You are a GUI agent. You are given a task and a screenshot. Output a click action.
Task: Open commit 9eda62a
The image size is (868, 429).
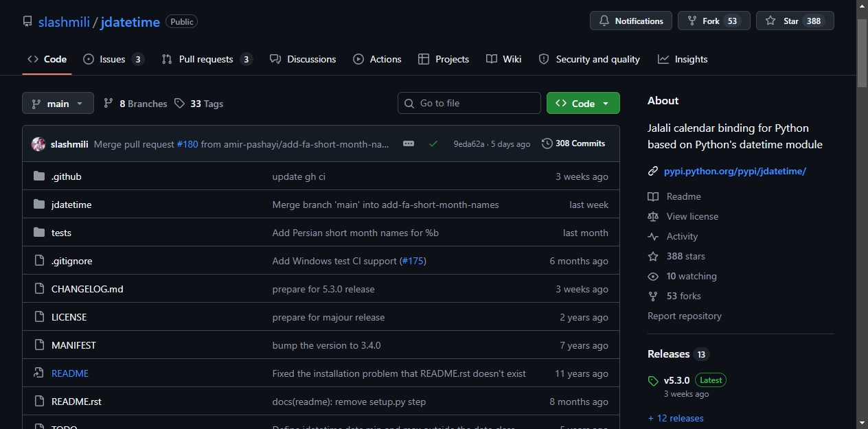point(469,144)
